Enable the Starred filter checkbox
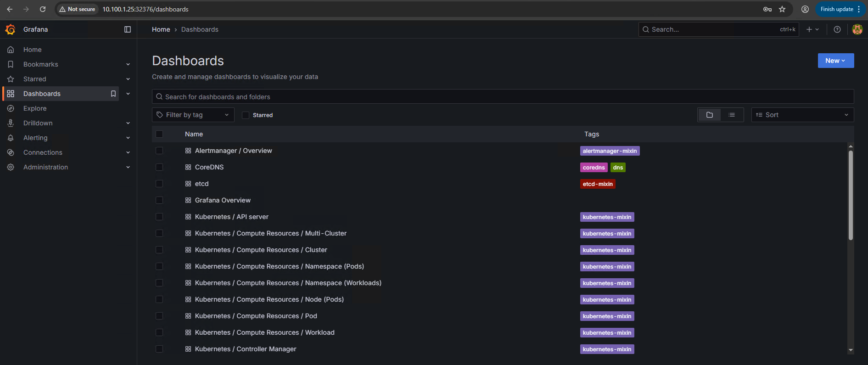The height and width of the screenshot is (365, 868). point(246,115)
